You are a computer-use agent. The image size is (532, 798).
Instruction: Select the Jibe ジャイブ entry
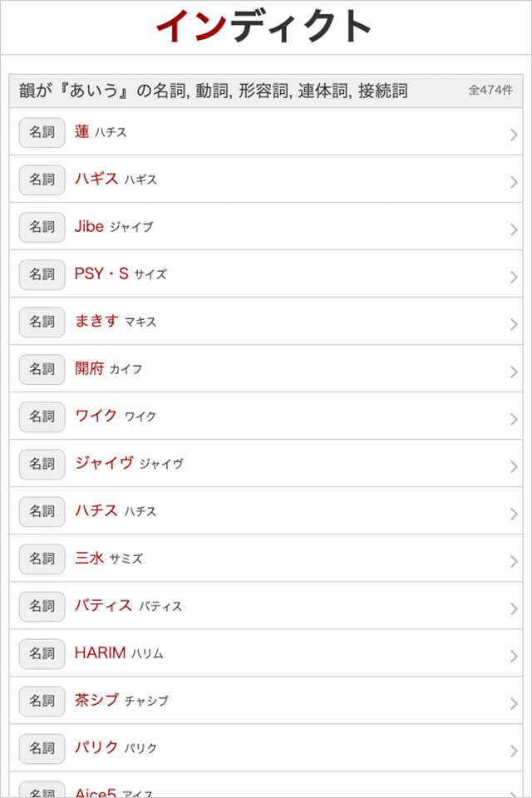[x=113, y=226]
